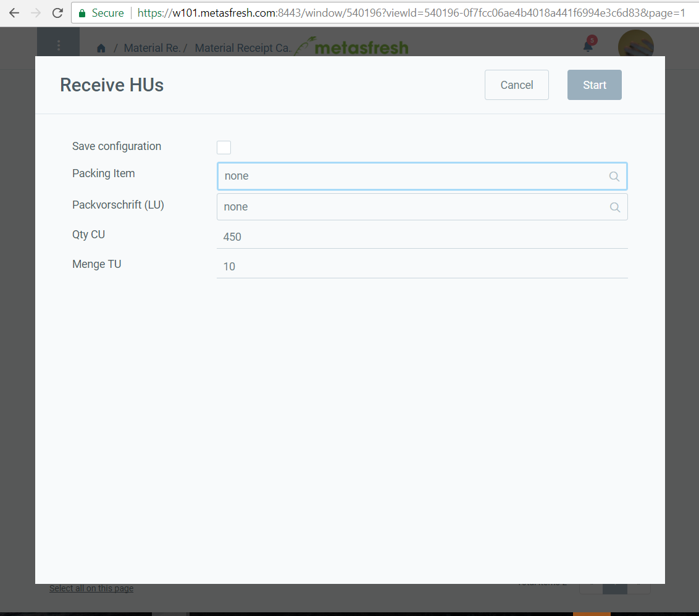The image size is (699, 616).
Task: Cancel the Receive HUs dialog
Action: (x=516, y=85)
